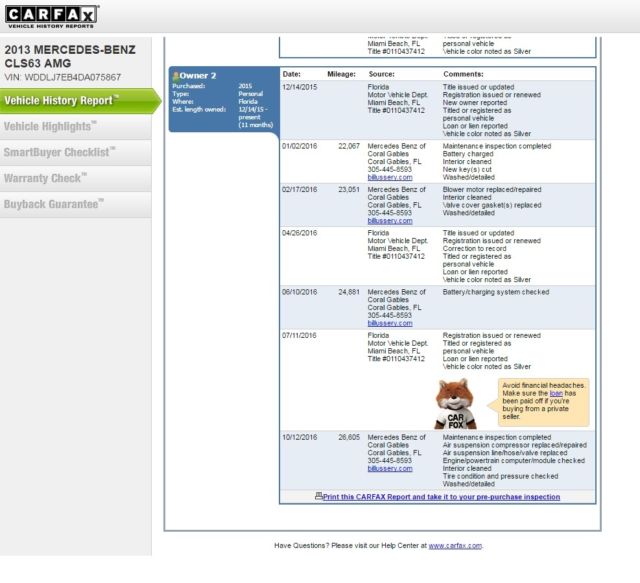640x583 pixels.
Task: Open the SmartBuyer Checklist tab
Action: (59, 152)
